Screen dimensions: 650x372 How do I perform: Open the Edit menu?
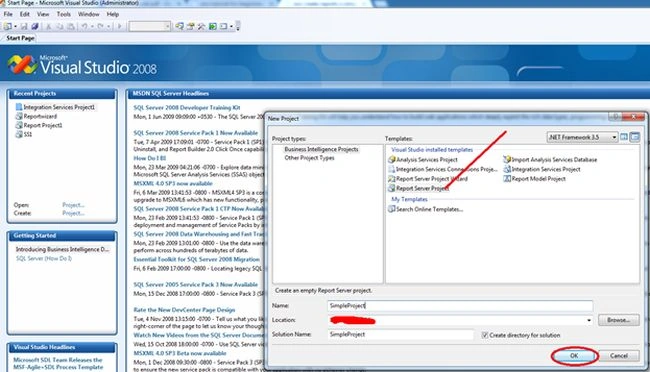[x=25, y=14]
